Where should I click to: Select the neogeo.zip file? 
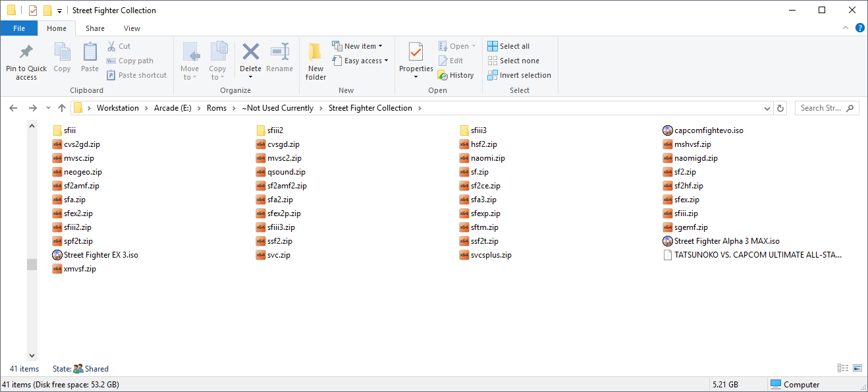[77, 172]
